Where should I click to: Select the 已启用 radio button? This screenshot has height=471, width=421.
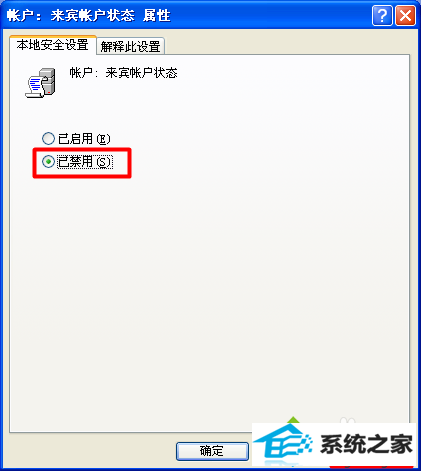48,138
